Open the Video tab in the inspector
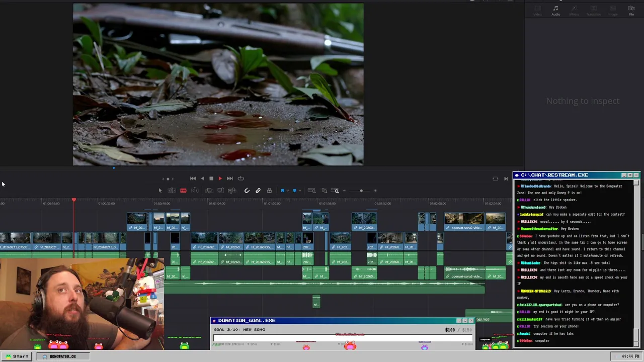 (x=537, y=11)
